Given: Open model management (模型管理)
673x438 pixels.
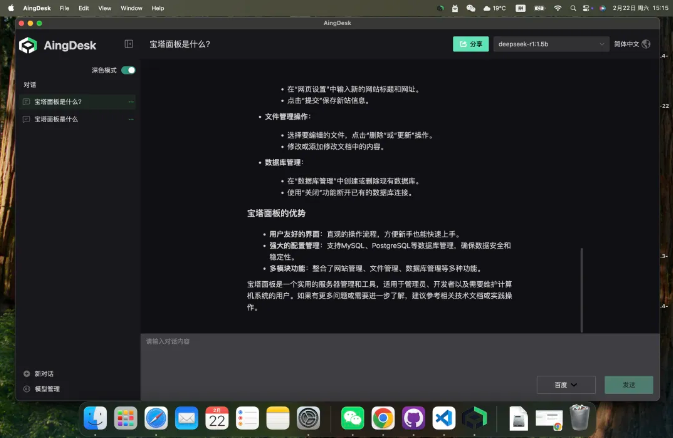Looking at the screenshot, I should click(42, 389).
